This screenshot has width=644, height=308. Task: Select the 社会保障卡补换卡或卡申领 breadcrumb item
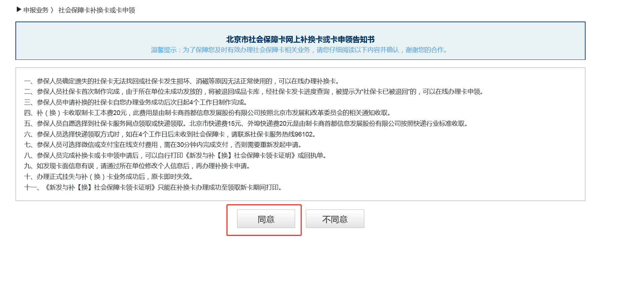pyautogui.click(x=97, y=10)
